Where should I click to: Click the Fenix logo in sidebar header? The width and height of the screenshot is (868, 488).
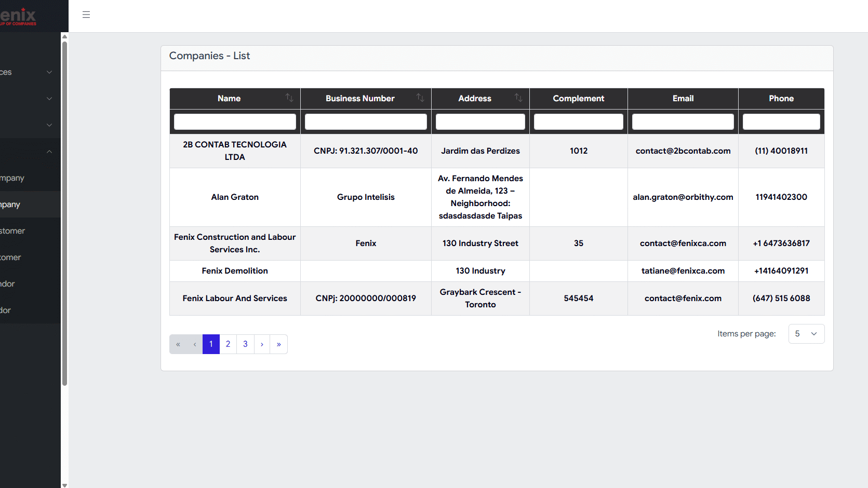(18, 16)
